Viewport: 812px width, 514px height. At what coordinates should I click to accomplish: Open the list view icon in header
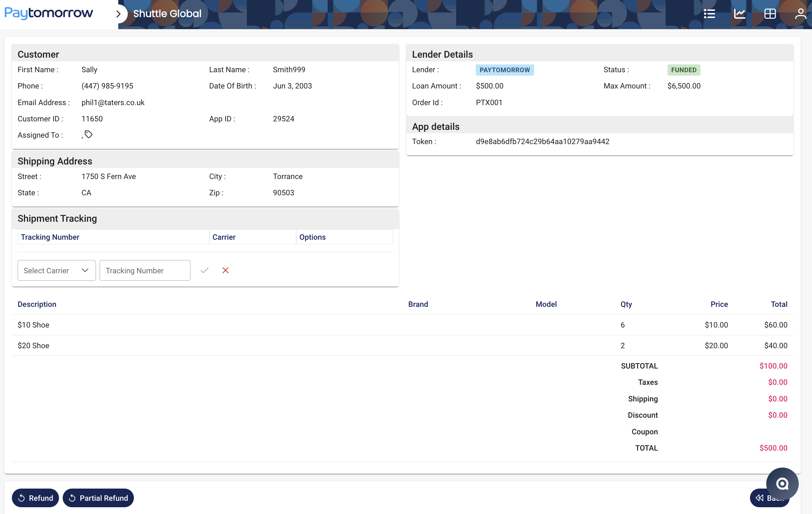709,14
